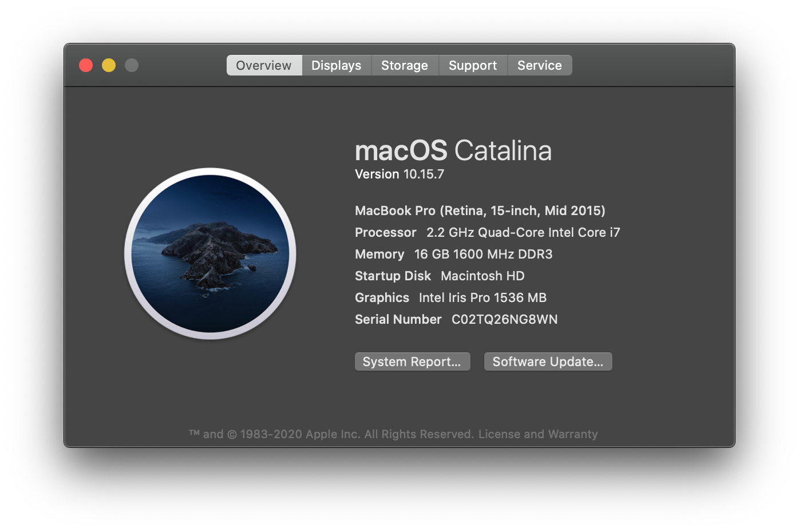This screenshot has width=799, height=532.
Task: Click the Version 10.15.7 text
Action: (x=399, y=174)
